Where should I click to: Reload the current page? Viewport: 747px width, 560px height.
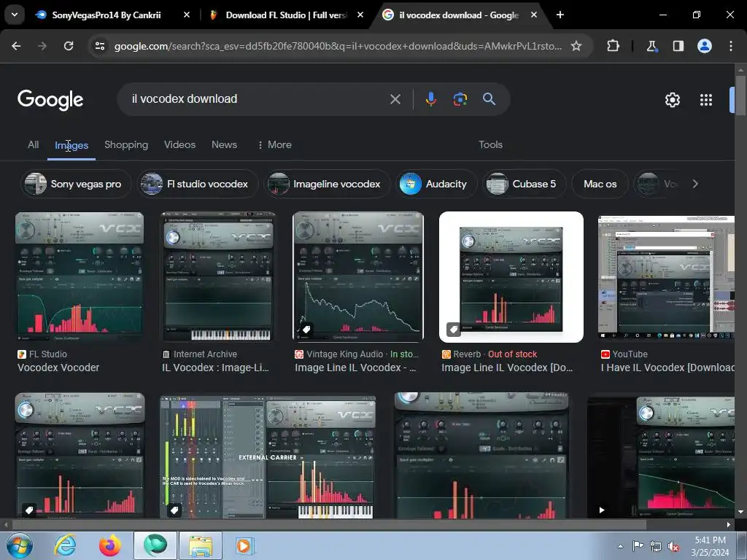point(69,46)
